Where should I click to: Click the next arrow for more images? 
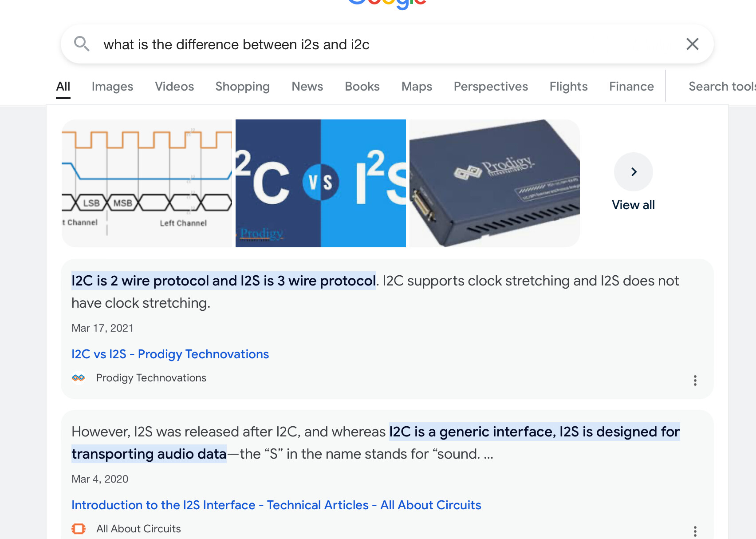click(x=633, y=172)
